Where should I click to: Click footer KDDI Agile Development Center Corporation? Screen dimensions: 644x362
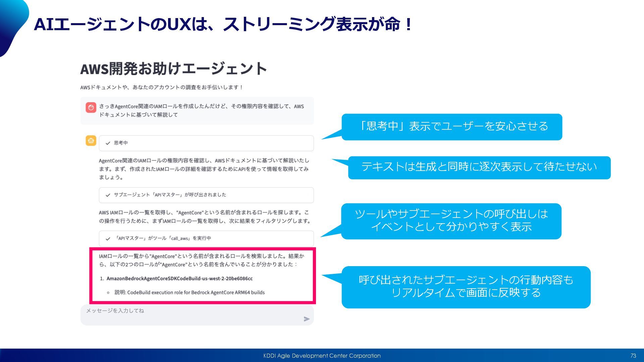point(322,356)
